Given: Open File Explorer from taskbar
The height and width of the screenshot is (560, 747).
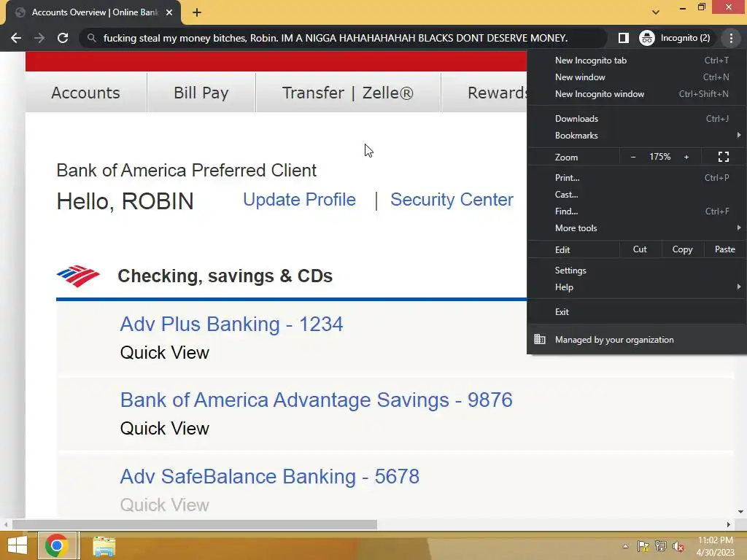Looking at the screenshot, I should coord(104,546).
